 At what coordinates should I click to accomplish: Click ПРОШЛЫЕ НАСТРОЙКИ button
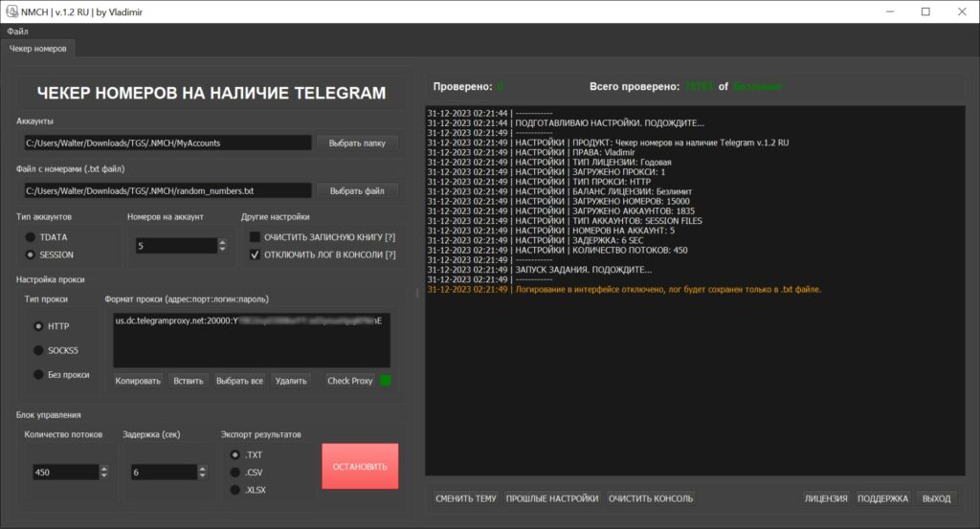click(552, 498)
